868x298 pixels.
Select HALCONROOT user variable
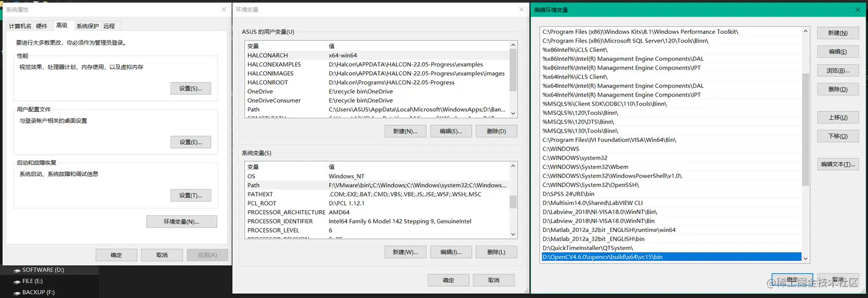click(377, 82)
